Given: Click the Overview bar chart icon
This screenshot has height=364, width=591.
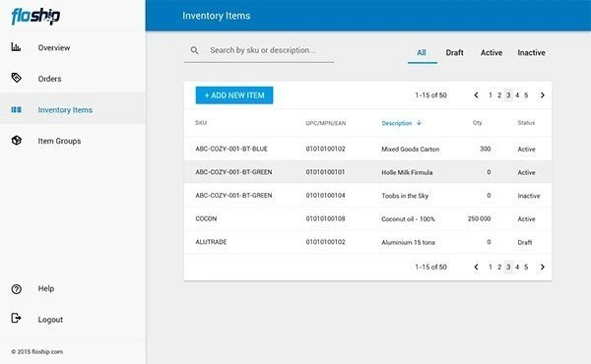Looking at the screenshot, I should 16,47.
